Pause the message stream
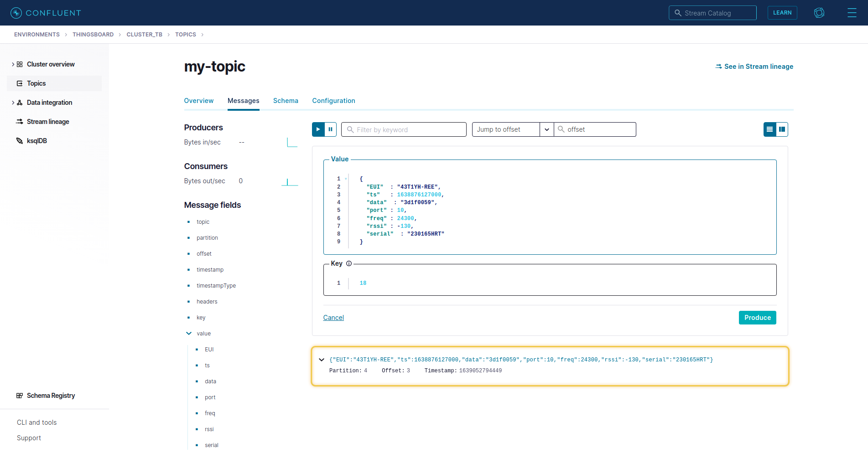 tap(331, 129)
